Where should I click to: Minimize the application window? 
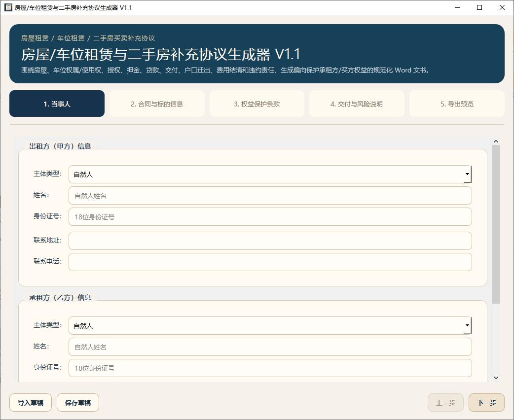point(457,7)
